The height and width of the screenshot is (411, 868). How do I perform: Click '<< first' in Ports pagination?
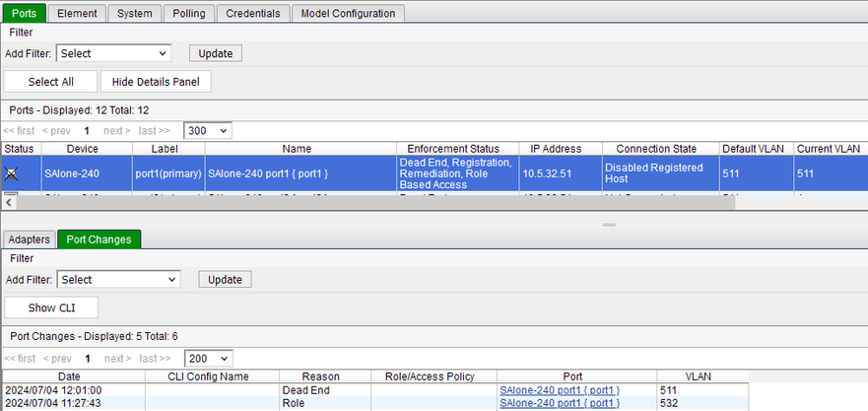[x=19, y=131]
